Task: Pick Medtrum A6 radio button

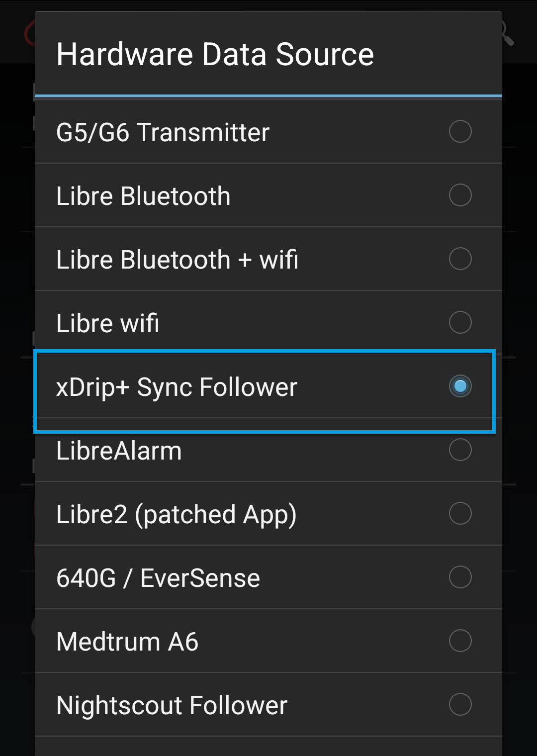Action: tap(459, 641)
